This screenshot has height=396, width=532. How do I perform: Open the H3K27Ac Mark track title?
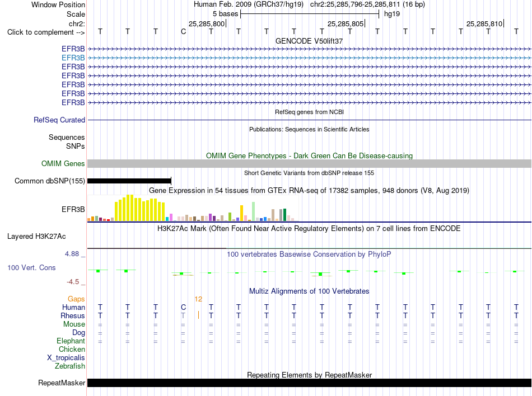309,229
